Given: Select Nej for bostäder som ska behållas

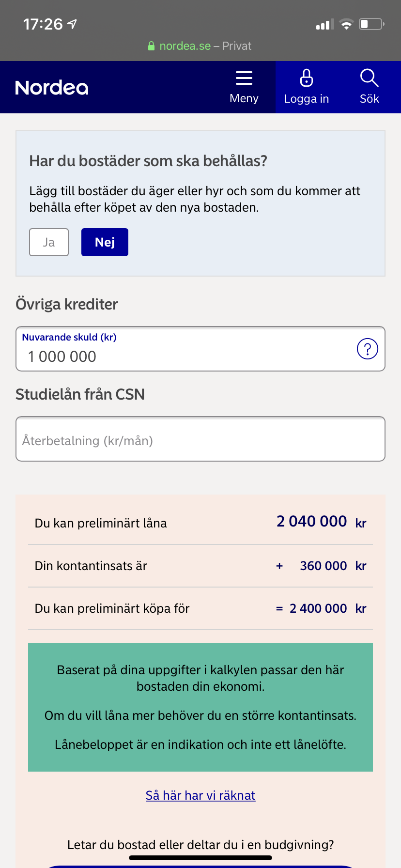Looking at the screenshot, I should (105, 242).
